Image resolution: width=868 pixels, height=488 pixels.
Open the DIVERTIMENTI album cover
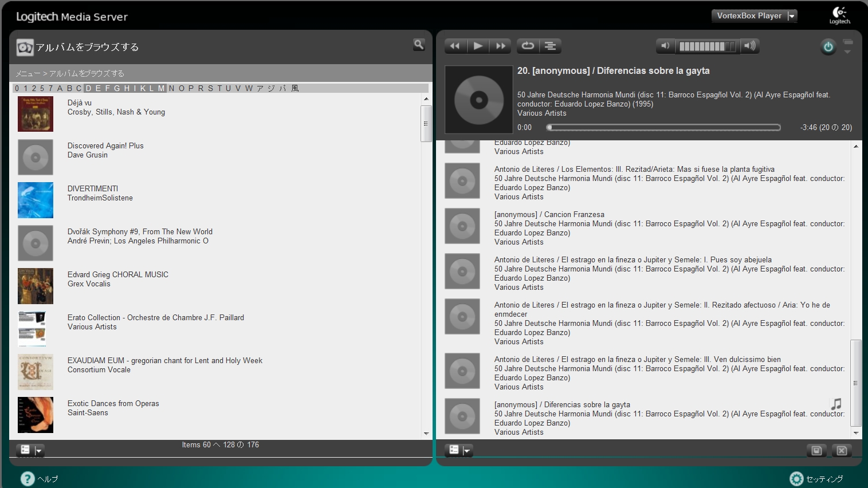(x=36, y=200)
